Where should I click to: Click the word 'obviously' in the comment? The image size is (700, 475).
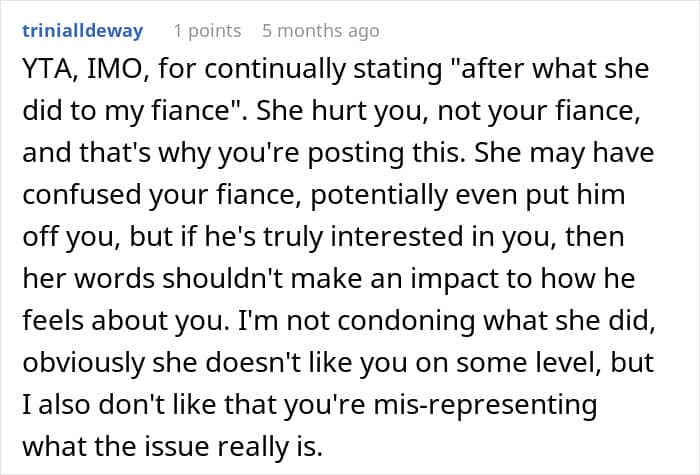tap(83, 363)
